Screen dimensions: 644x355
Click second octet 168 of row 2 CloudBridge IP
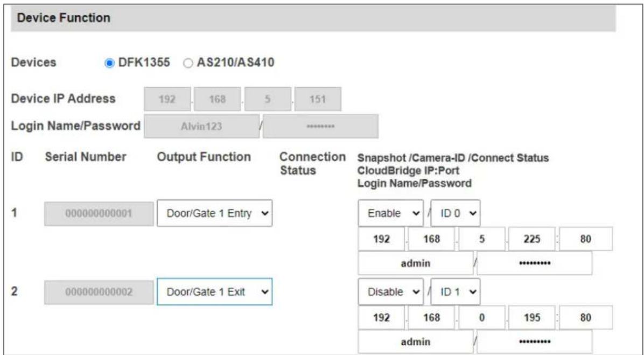pos(431,317)
